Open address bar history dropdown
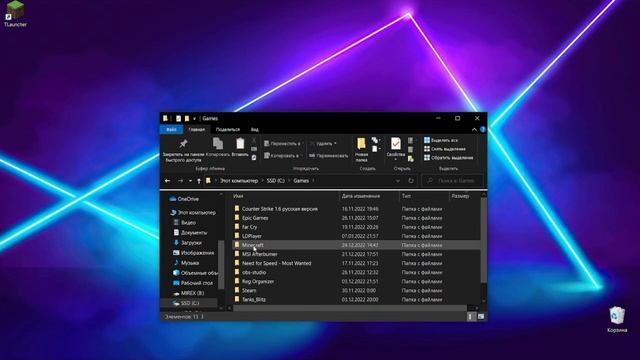This screenshot has width=640, height=360. pyautogui.click(x=398, y=180)
